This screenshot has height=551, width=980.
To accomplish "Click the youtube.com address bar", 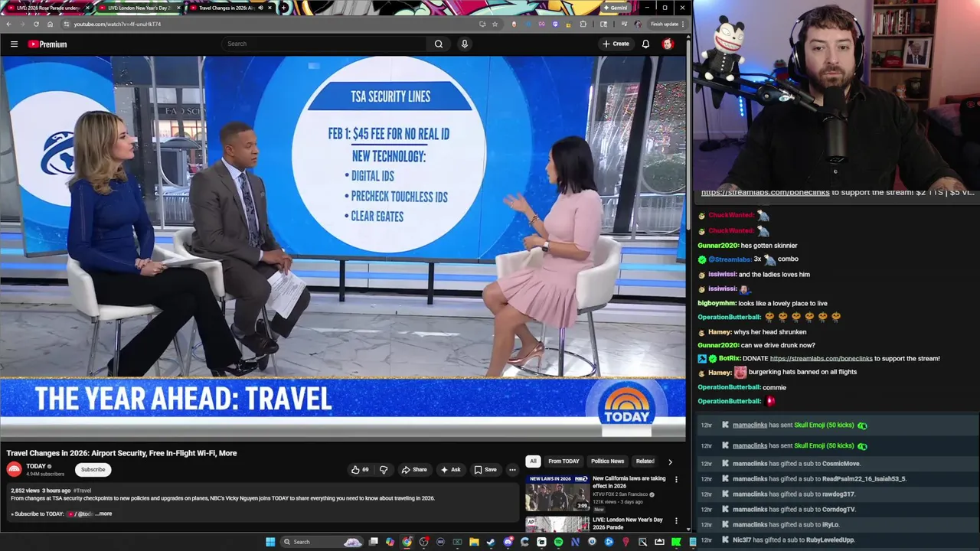I will click(x=268, y=24).
